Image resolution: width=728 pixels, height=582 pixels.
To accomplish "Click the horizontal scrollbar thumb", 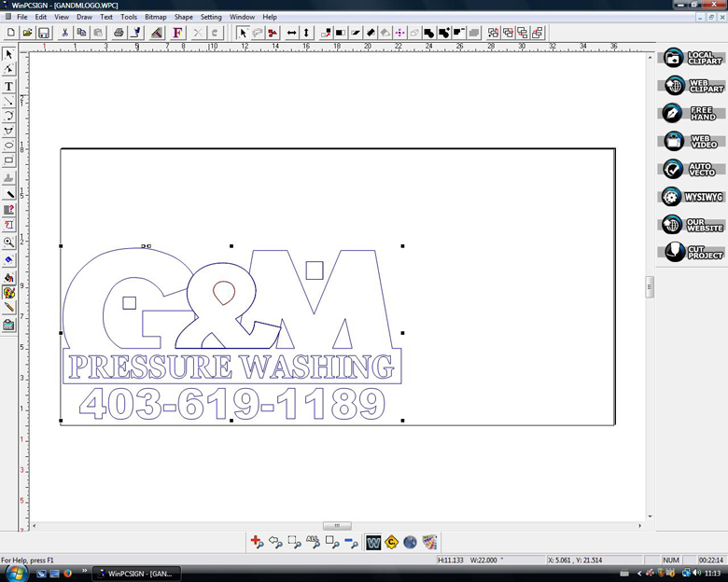I will 337,526.
